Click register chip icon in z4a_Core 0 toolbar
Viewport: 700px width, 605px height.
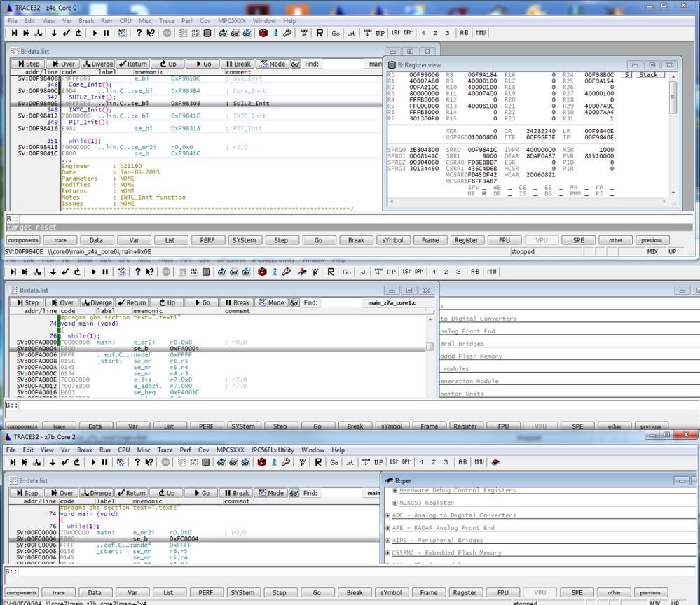tap(207, 33)
